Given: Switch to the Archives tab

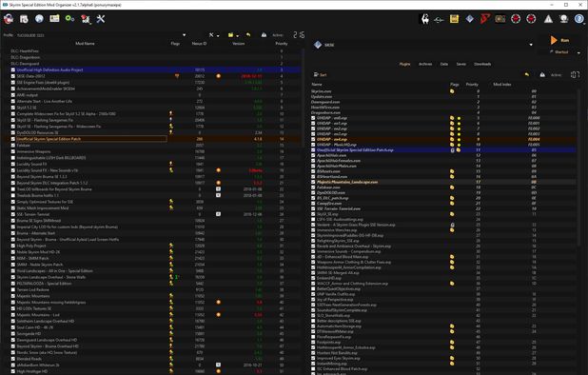Looking at the screenshot, I should (x=425, y=64).
